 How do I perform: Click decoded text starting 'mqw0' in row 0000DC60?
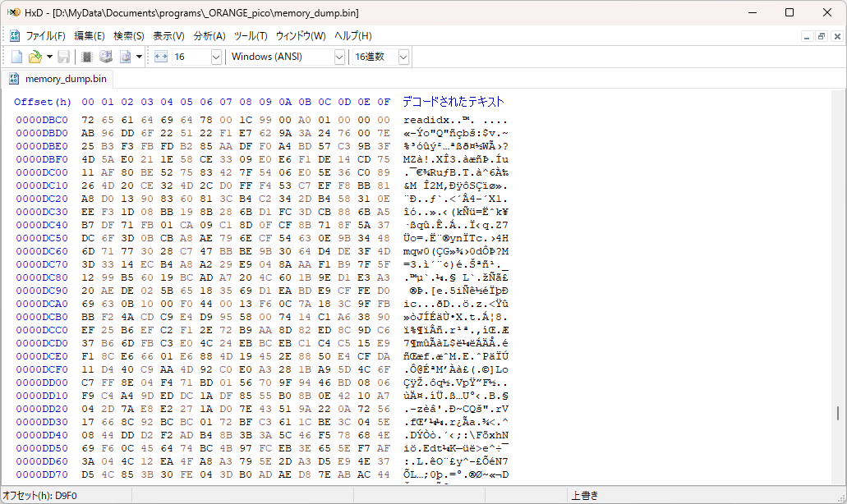(456, 251)
